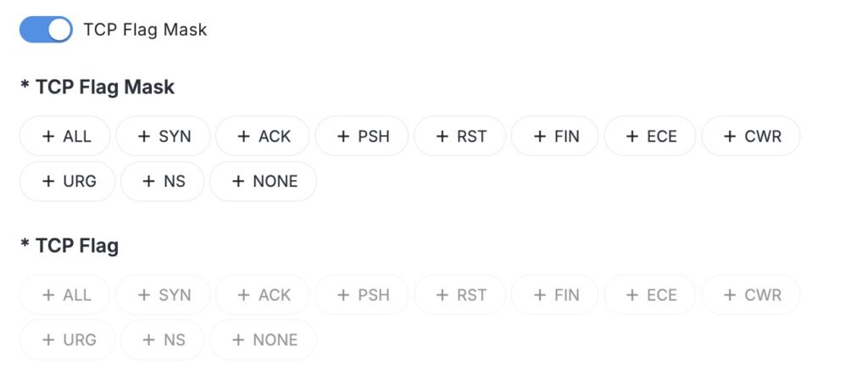
Task: Turn off the TCP Flag Mask switch
Action: [46, 30]
